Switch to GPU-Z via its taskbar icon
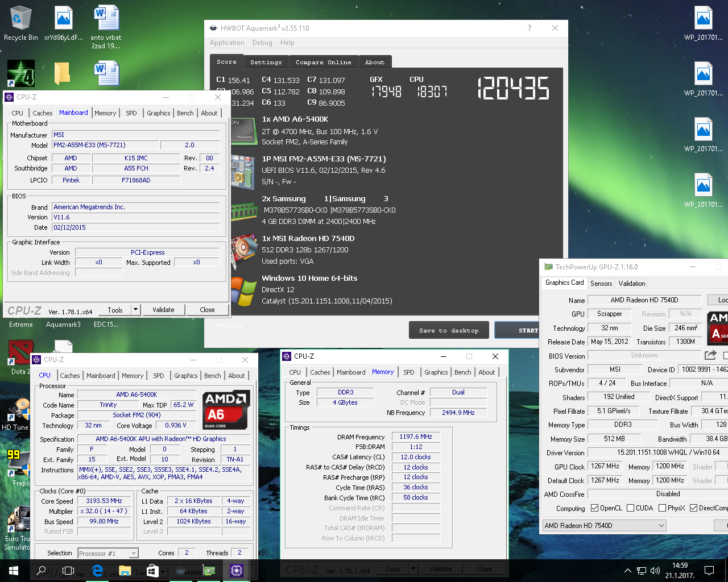This screenshot has height=582, width=728. [209, 570]
